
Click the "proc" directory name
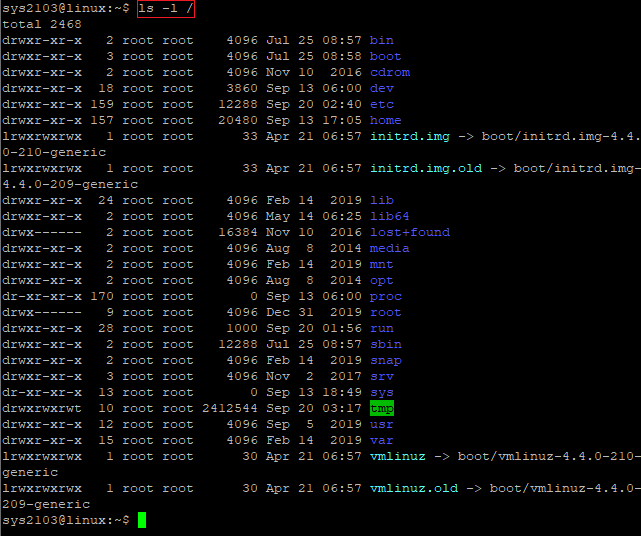(x=385, y=296)
